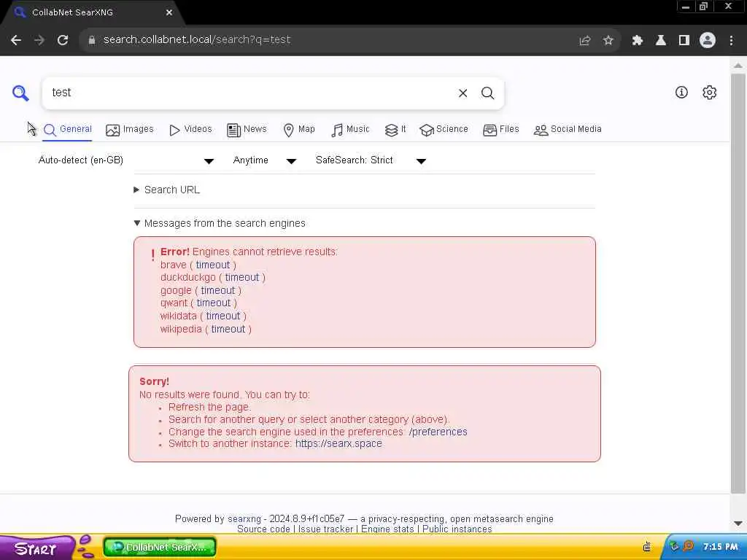Share this page via the share icon
Image resolution: width=747 pixels, height=560 pixels.
click(x=584, y=41)
